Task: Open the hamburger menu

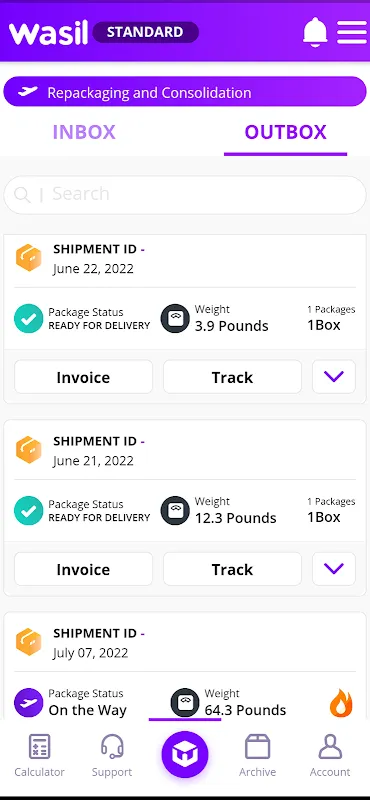Action: (x=352, y=32)
